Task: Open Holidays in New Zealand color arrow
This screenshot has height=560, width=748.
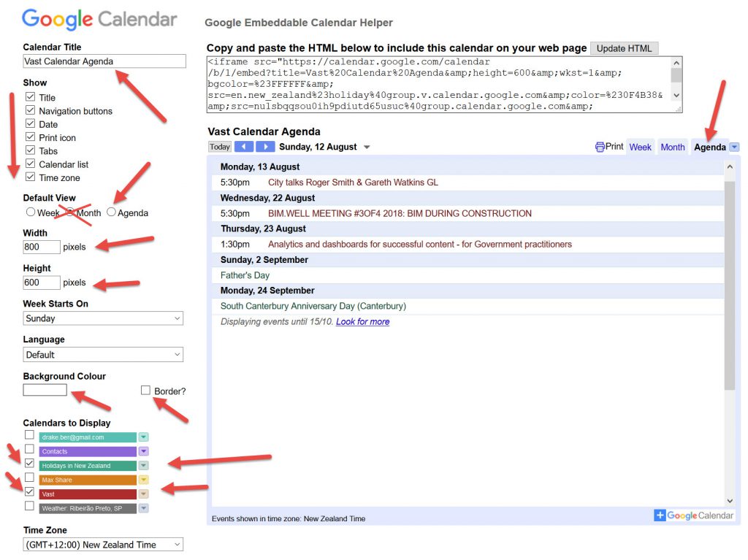Action: (x=144, y=466)
